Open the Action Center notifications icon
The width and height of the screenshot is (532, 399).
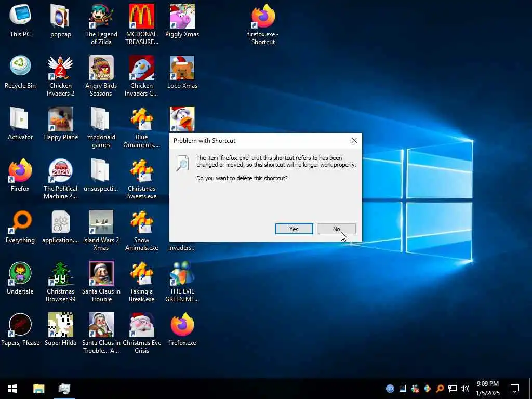(515, 389)
